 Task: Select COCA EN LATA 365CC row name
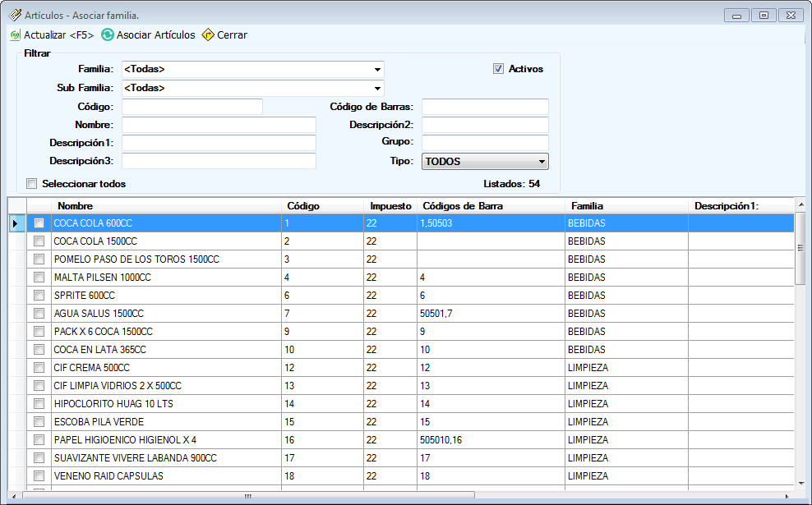[x=100, y=350]
